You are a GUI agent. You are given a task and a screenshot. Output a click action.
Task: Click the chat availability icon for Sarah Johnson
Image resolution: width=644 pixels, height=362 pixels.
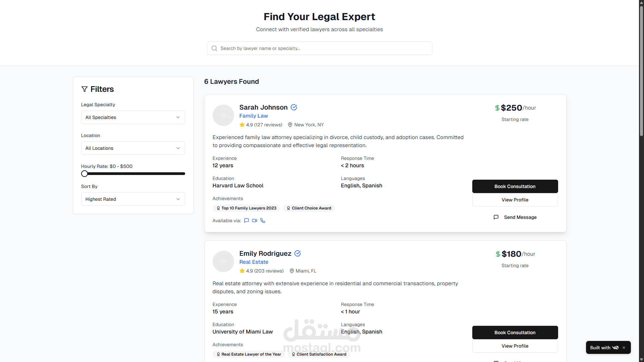[247, 221]
